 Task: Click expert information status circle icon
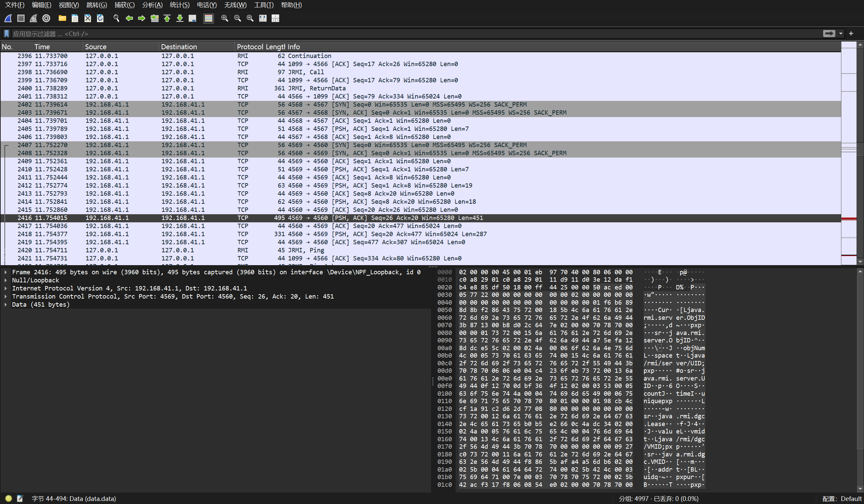(8, 499)
